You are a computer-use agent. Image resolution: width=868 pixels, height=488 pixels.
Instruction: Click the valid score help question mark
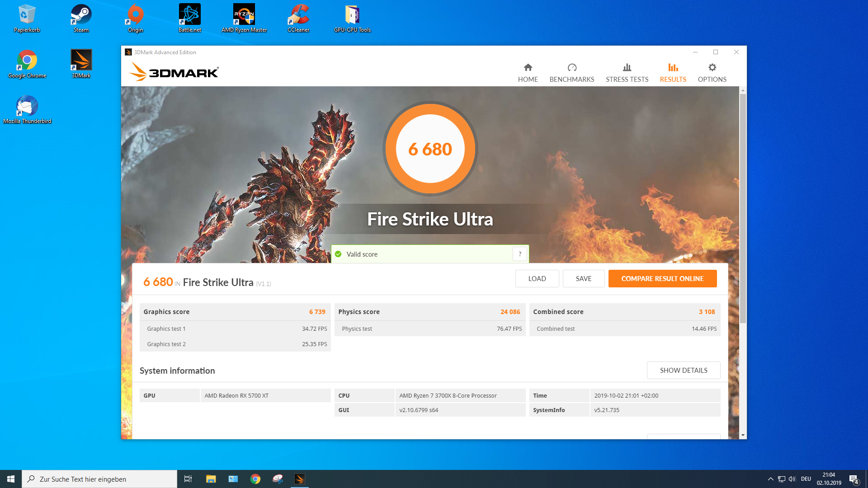[520, 254]
